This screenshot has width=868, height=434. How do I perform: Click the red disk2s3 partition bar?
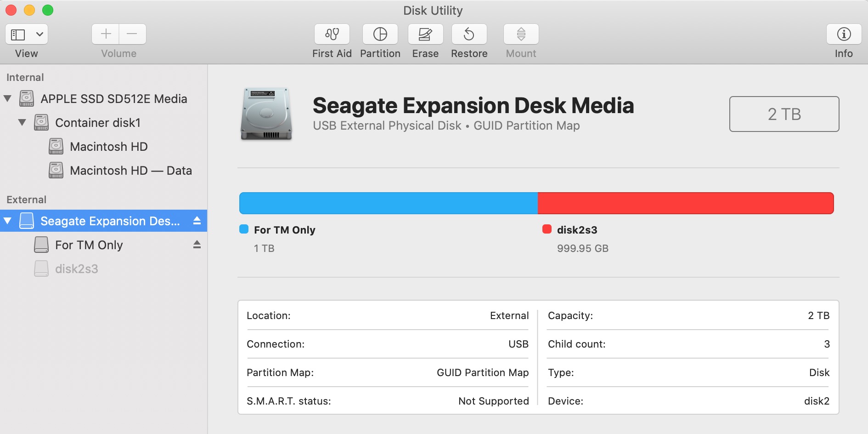coord(685,203)
